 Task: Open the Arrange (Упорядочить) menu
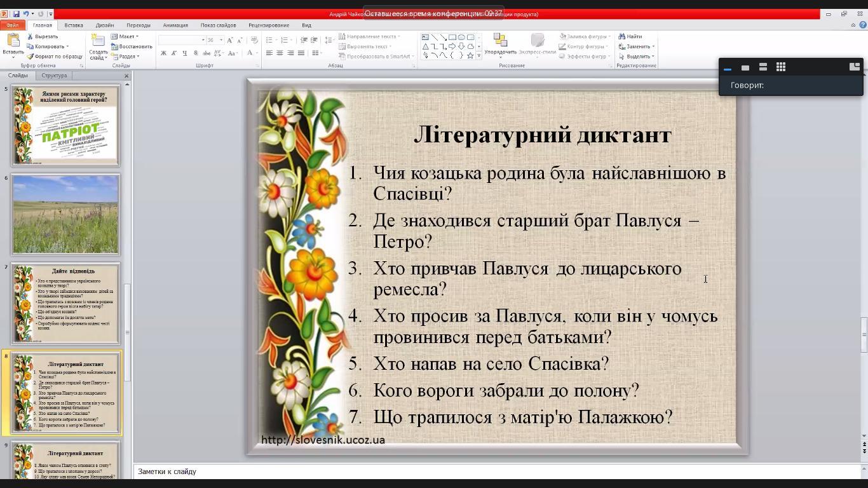click(500, 44)
